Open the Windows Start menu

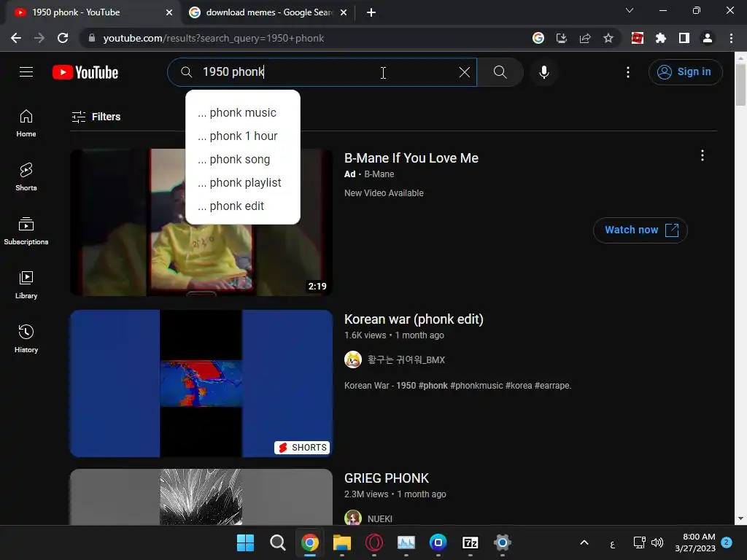point(245,542)
